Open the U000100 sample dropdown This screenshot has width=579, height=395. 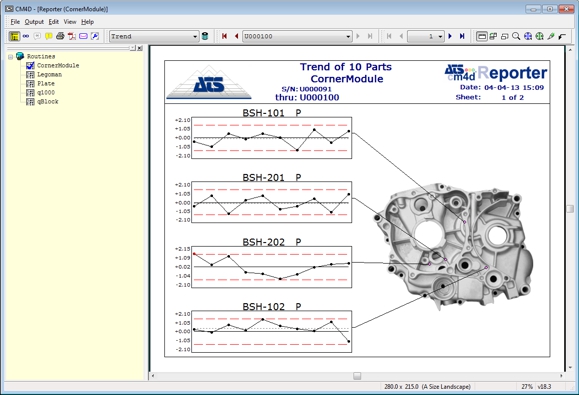(x=348, y=37)
